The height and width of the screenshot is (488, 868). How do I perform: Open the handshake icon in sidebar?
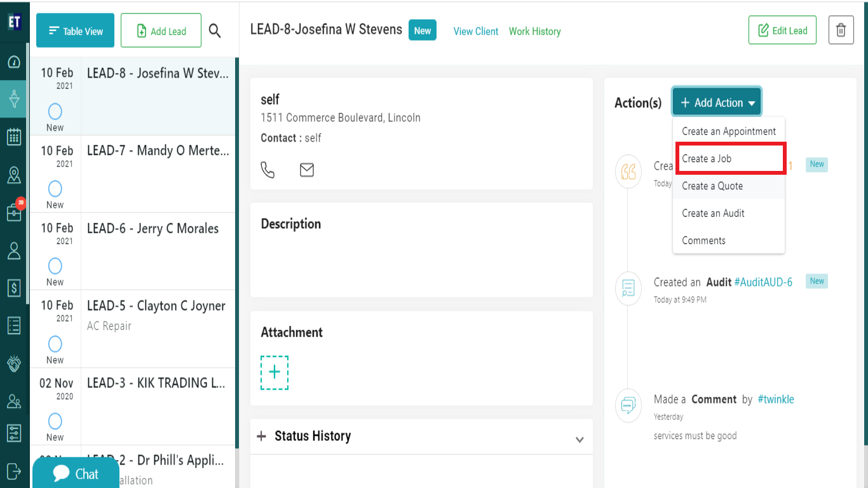coord(14,363)
